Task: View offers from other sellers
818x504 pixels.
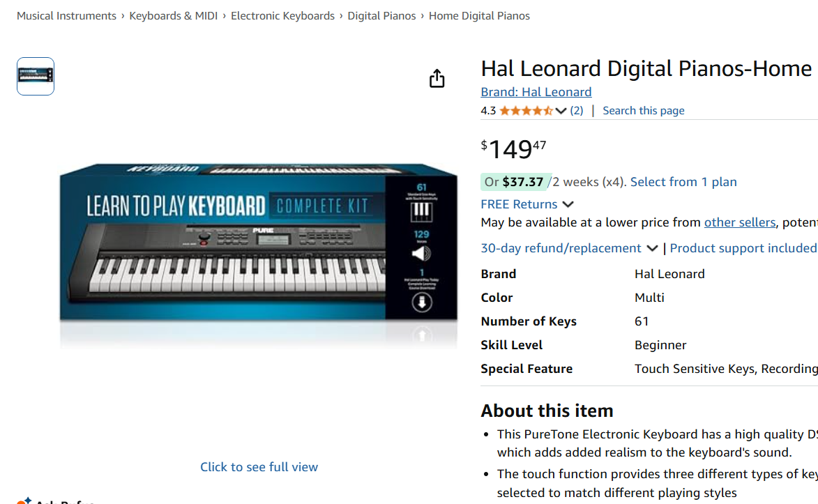Action: [x=739, y=222]
